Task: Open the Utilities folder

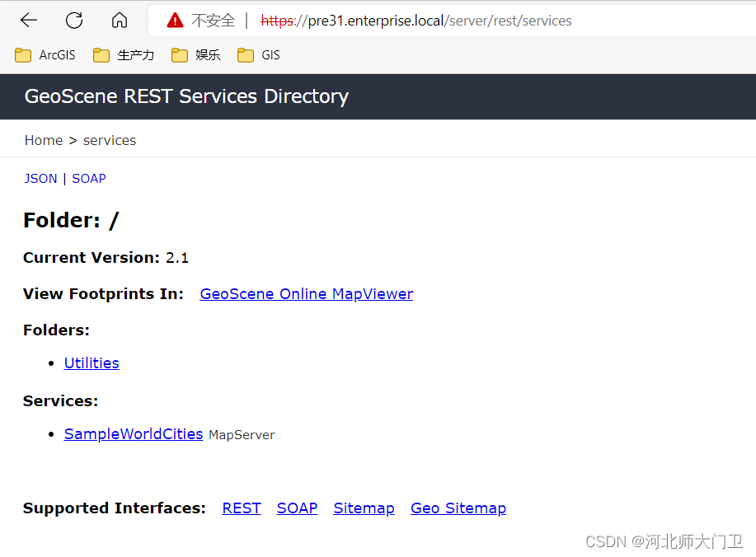Action: pos(91,363)
